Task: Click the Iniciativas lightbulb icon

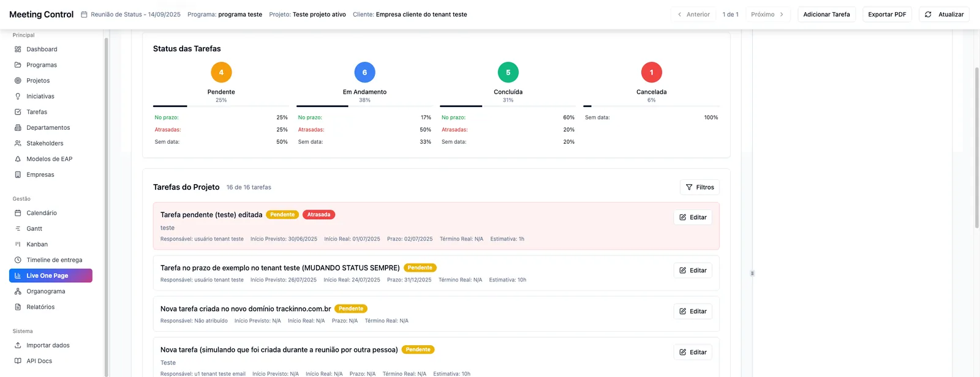Action: tap(18, 96)
